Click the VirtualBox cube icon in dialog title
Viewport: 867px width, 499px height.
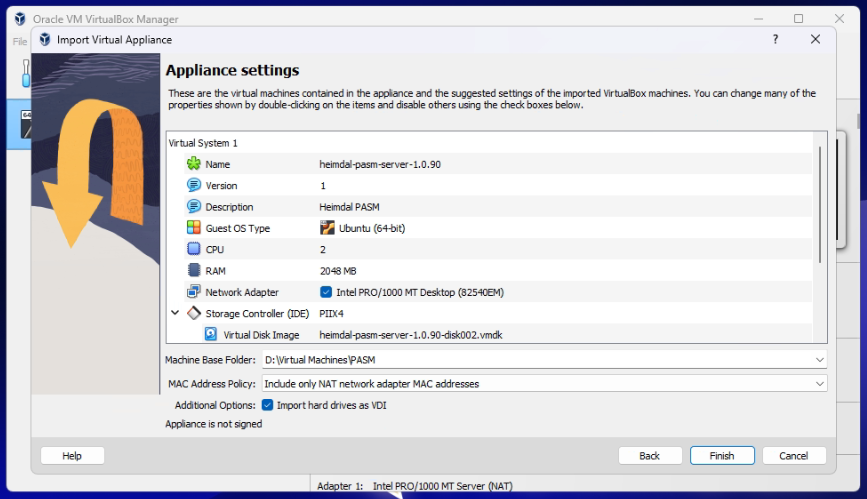(x=45, y=39)
